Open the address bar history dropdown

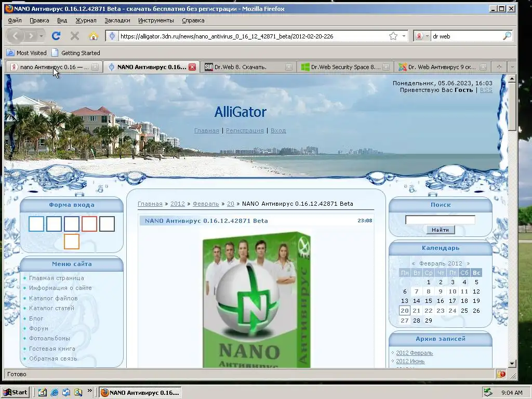[x=404, y=36]
